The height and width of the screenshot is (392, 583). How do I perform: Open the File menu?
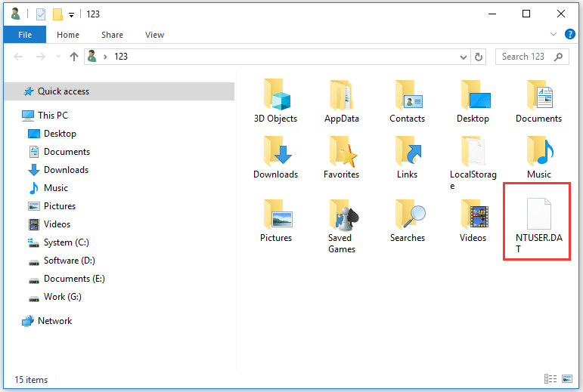(x=25, y=35)
